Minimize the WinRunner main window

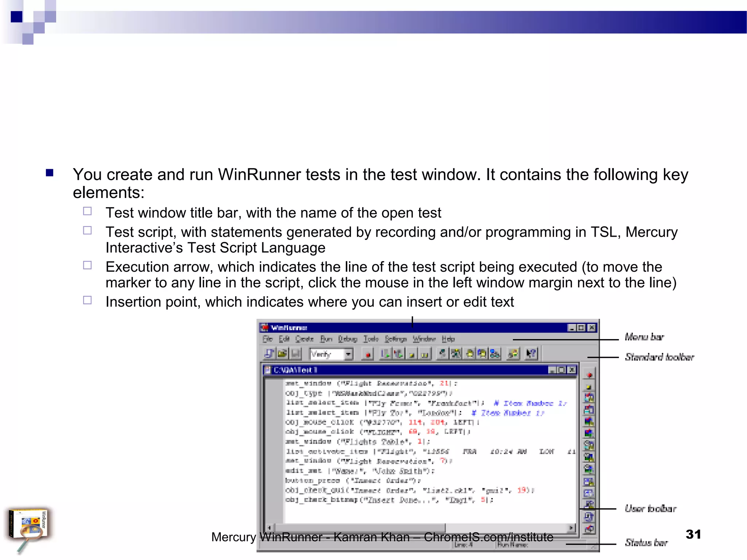(572, 328)
